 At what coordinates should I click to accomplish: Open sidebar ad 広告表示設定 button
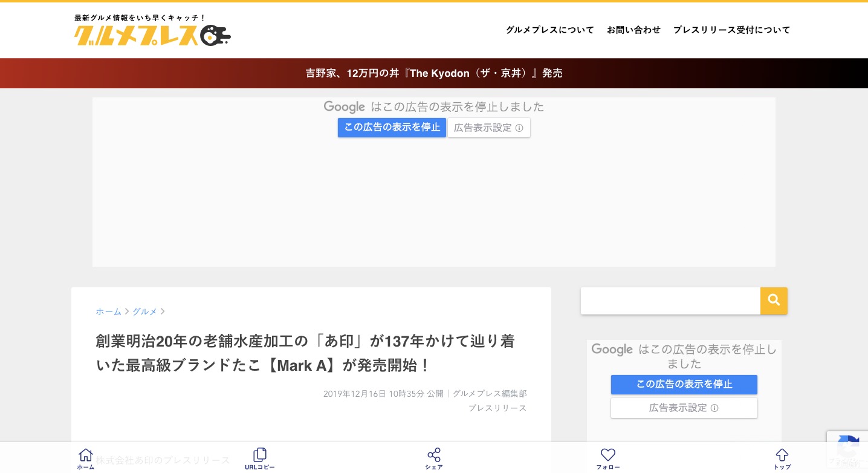click(x=684, y=408)
